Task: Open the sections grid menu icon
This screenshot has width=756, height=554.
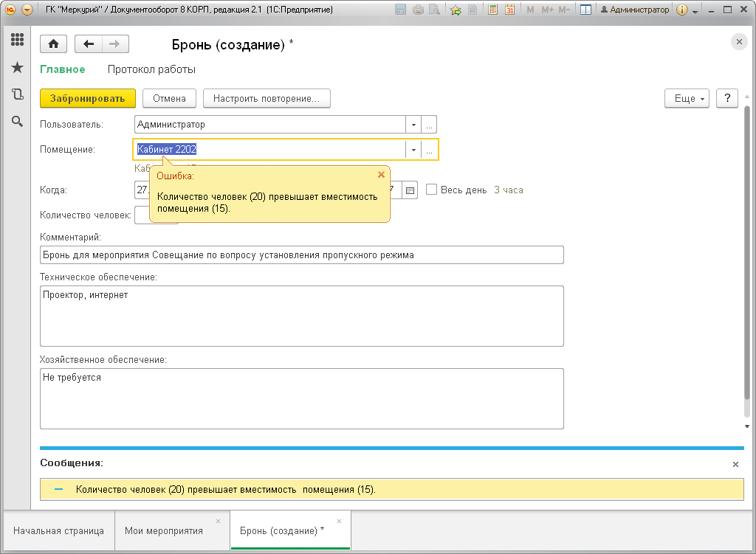Action: tap(18, 40)
